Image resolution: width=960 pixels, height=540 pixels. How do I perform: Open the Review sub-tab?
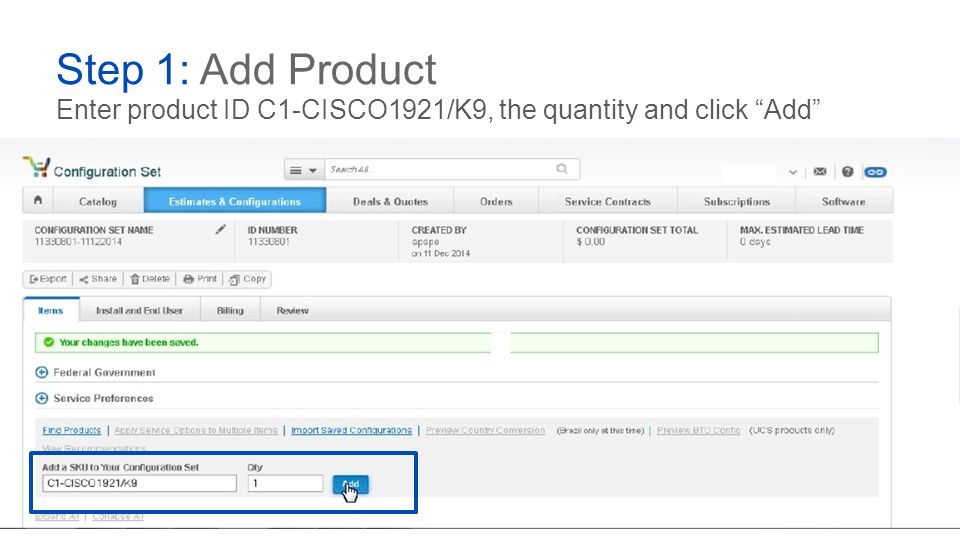(x=293, y=310)
